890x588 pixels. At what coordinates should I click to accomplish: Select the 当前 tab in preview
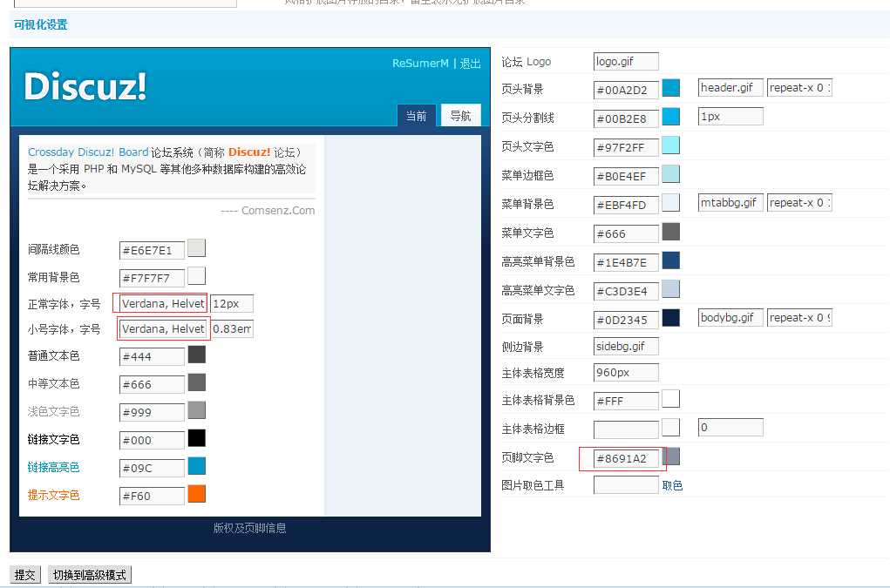pyautogui.click(x=416, y=116)
